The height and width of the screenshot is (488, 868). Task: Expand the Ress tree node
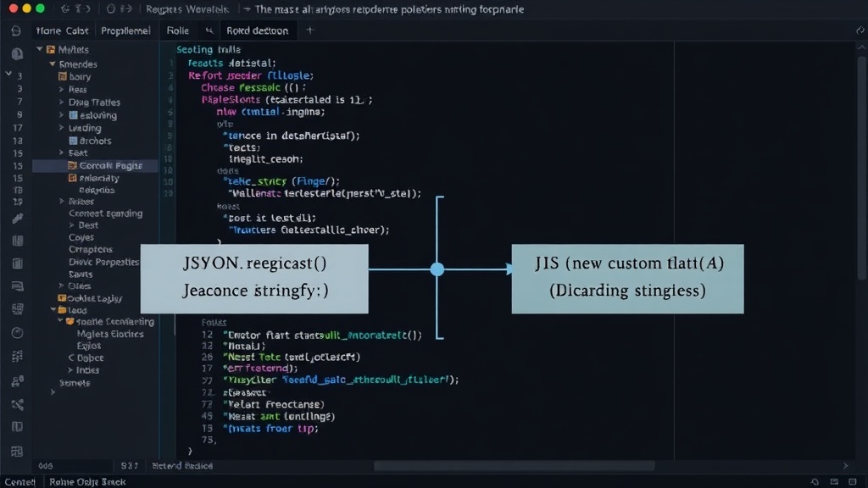coord(61,89)
